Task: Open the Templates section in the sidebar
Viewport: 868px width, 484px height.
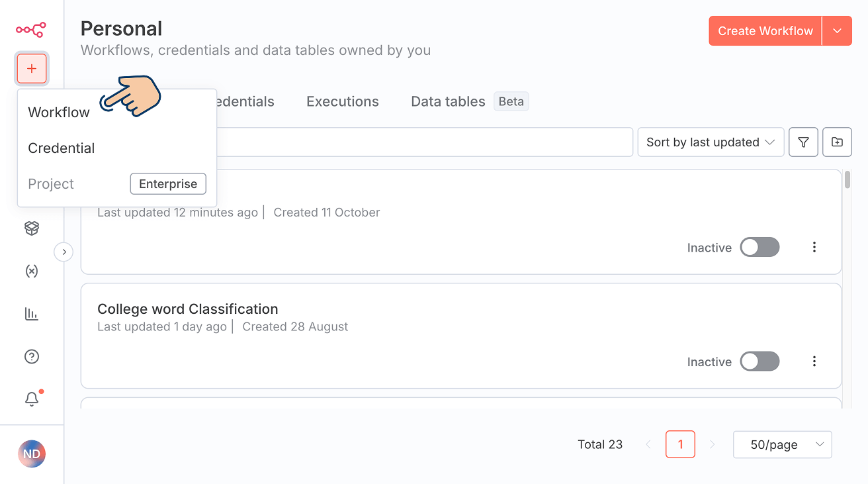Action: coord(31,228)
